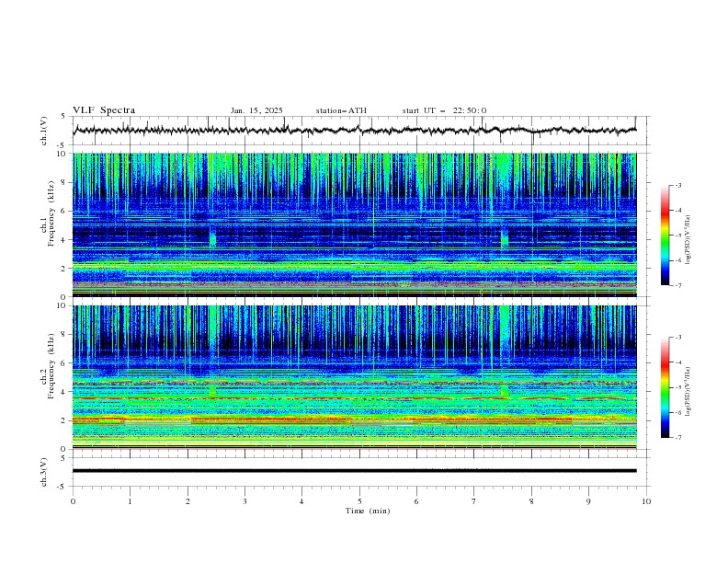Click the ch.2 "Frequency (kHz)" axis label
This screenshot has height=563, width=728.
click(51, 366)
